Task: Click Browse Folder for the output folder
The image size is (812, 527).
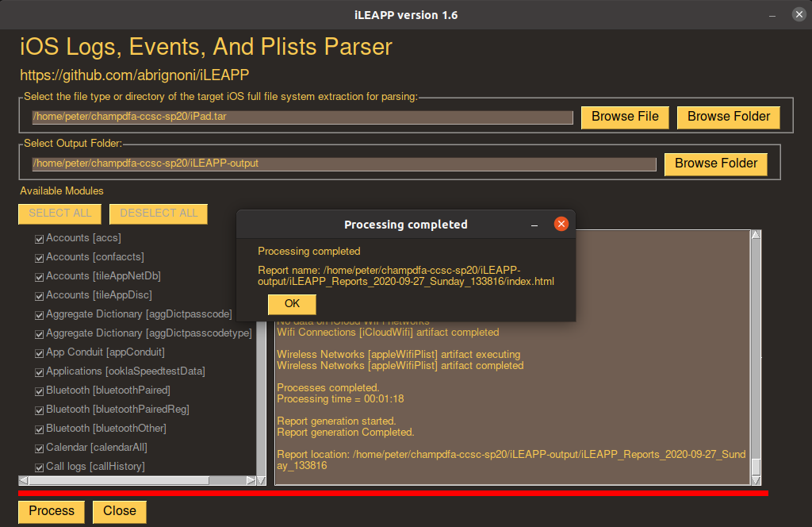Action: 716,163
